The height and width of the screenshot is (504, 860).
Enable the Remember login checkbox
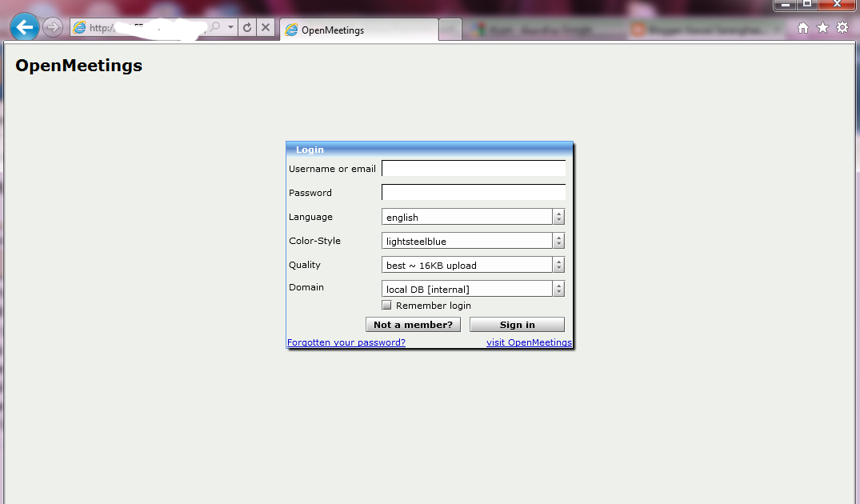[x=386, y=306]
